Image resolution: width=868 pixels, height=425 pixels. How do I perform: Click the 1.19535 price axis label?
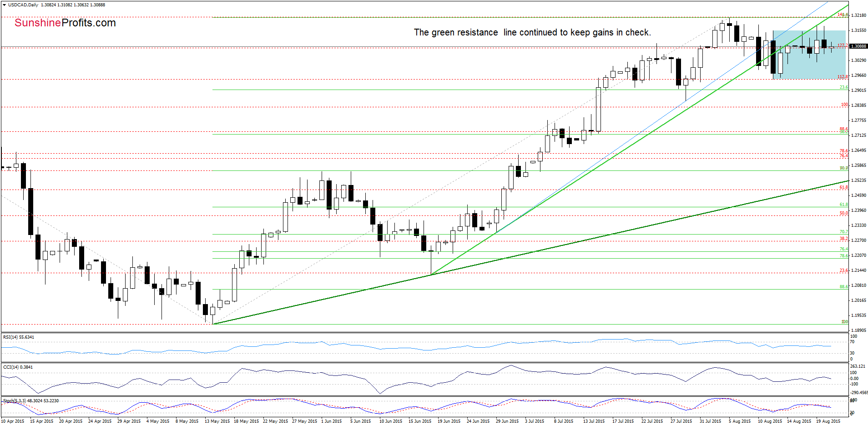858,315
